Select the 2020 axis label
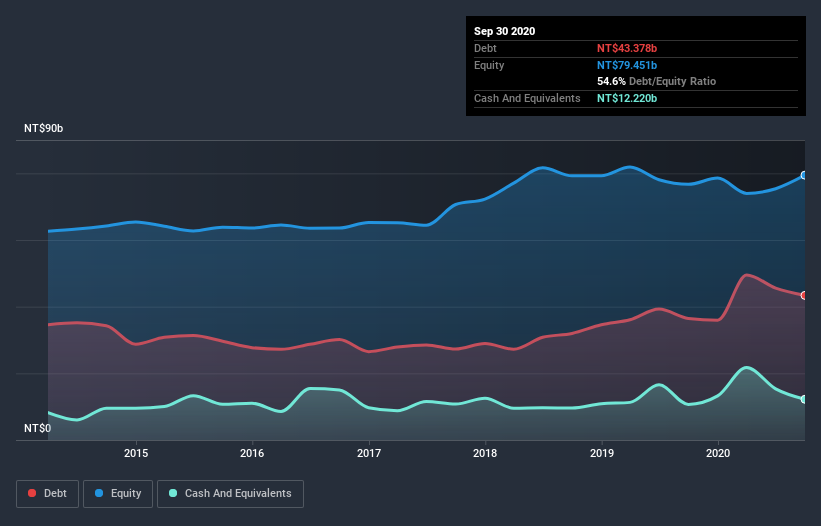The height and width of the screenshot is (526, 821). [718, 453]
